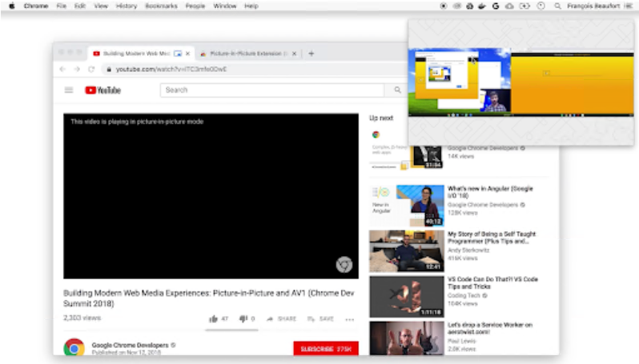Click the browser back arrow

[62, 70]
